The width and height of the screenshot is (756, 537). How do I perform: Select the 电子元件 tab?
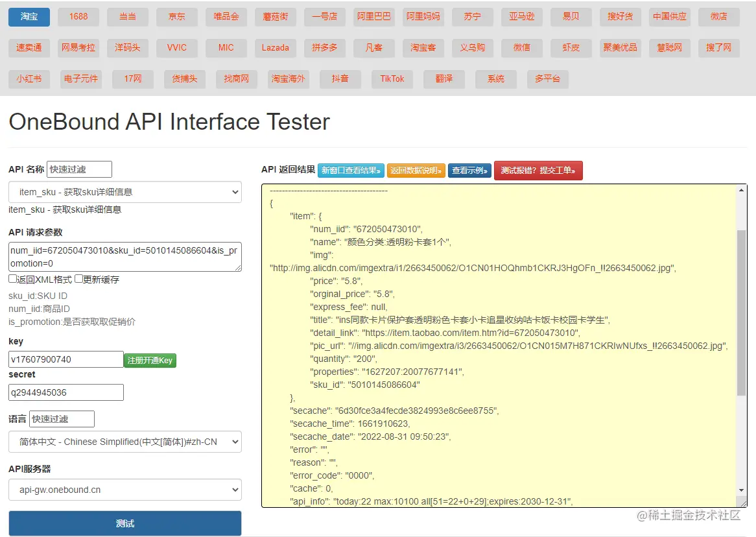pyautogui.click(x=81, y=78)
